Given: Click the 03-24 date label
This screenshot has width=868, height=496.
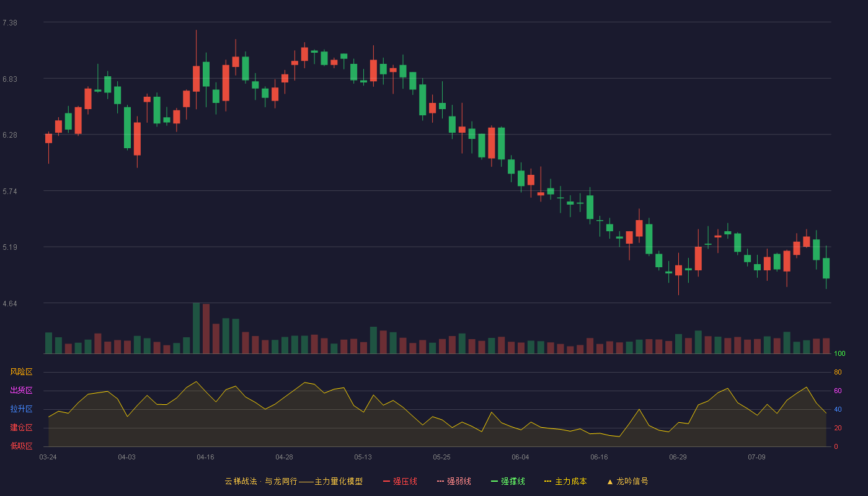Looking at the screenshot, I should point(48,457).
